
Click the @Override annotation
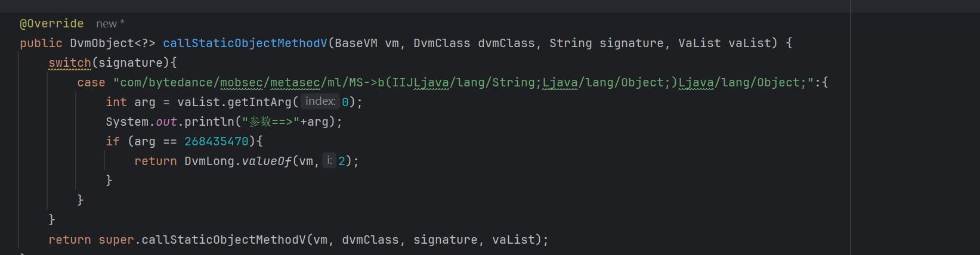tap(51, 24)
